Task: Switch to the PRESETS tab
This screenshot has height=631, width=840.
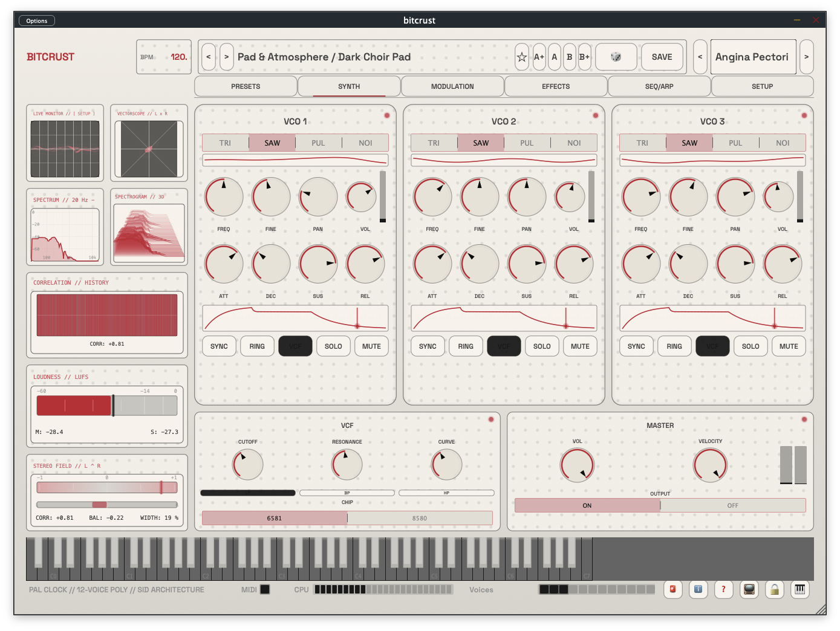Action: click(x=246, y=86)
